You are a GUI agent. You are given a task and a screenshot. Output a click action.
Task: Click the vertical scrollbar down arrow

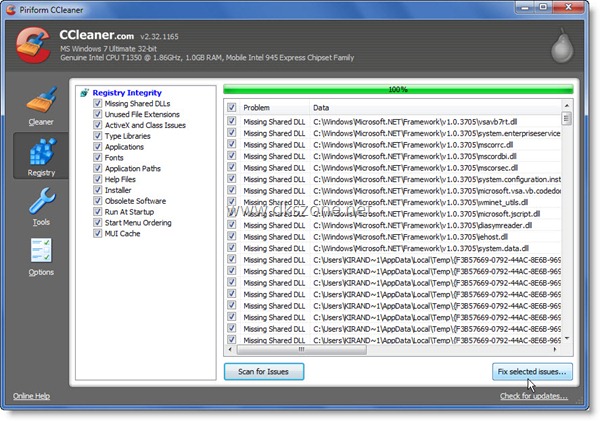coord(567,339)
